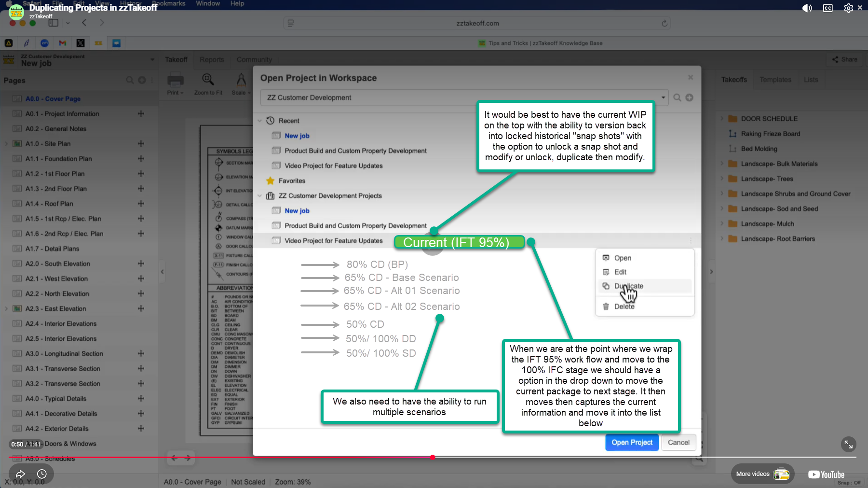The width and height of the screenshot is (868, 488).
Task: Click the Watch Later clock icon
Action: pyautogui.click(x=42, y=474)
